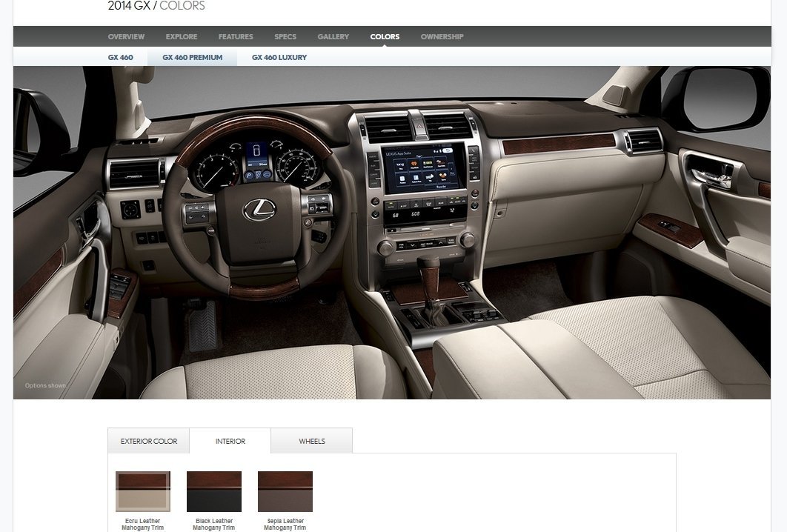Viewport: 787px width, 532px height.
Task: Switch to the GX 460 model
Action: pos(121,57)
